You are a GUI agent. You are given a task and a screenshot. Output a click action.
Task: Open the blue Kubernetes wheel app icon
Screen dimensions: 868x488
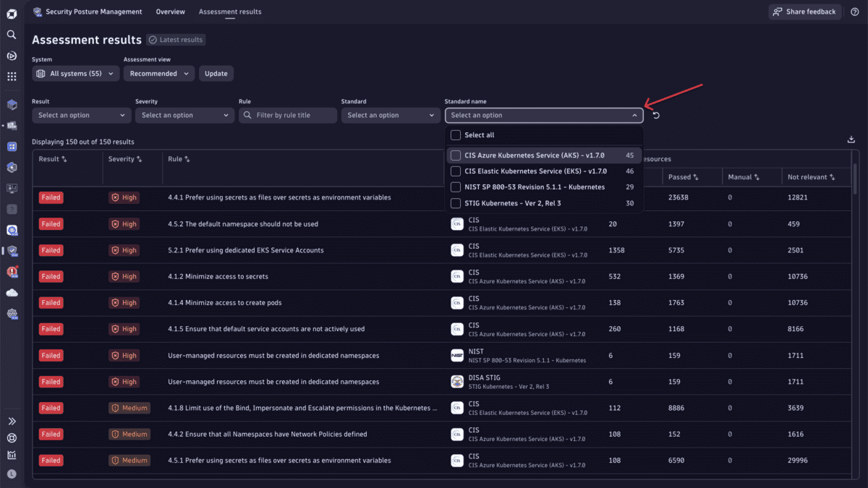tap(12, 230)
